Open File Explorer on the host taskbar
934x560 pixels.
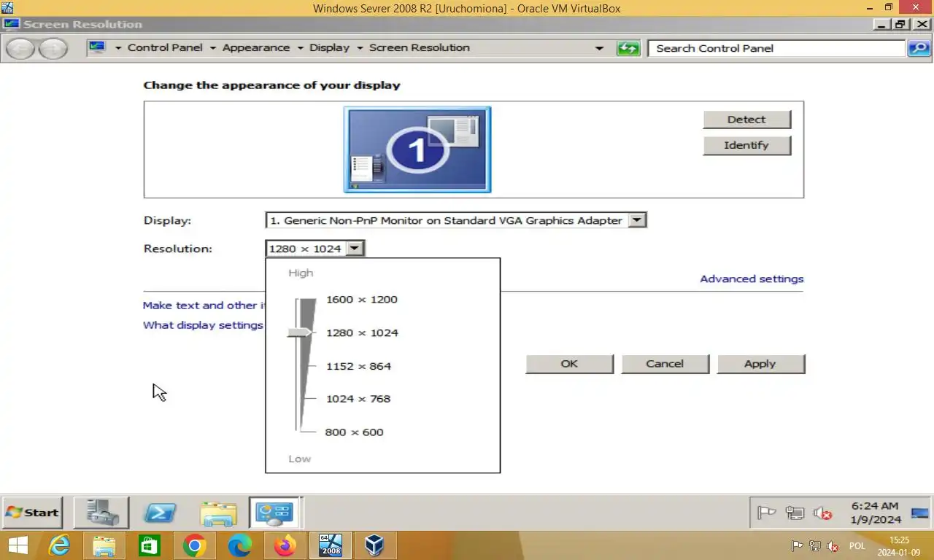(104, 545)
